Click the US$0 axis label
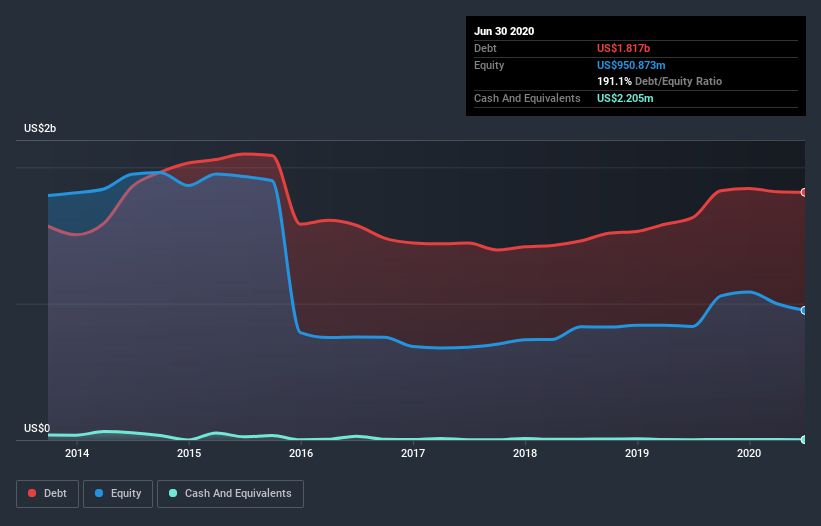The image size is (821, 526). (37, 428)
